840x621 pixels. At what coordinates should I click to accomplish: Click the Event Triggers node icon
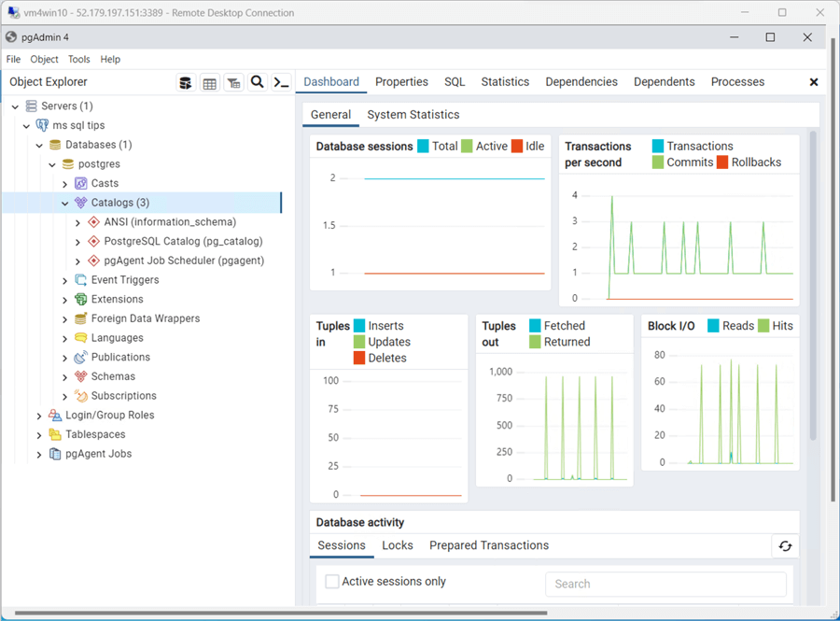click(x=81, y=280)
